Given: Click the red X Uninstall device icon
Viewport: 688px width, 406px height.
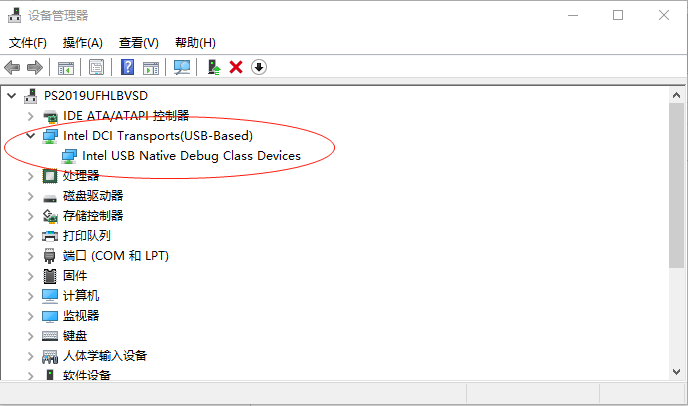Looking at the screenshot, I should 236,68.
